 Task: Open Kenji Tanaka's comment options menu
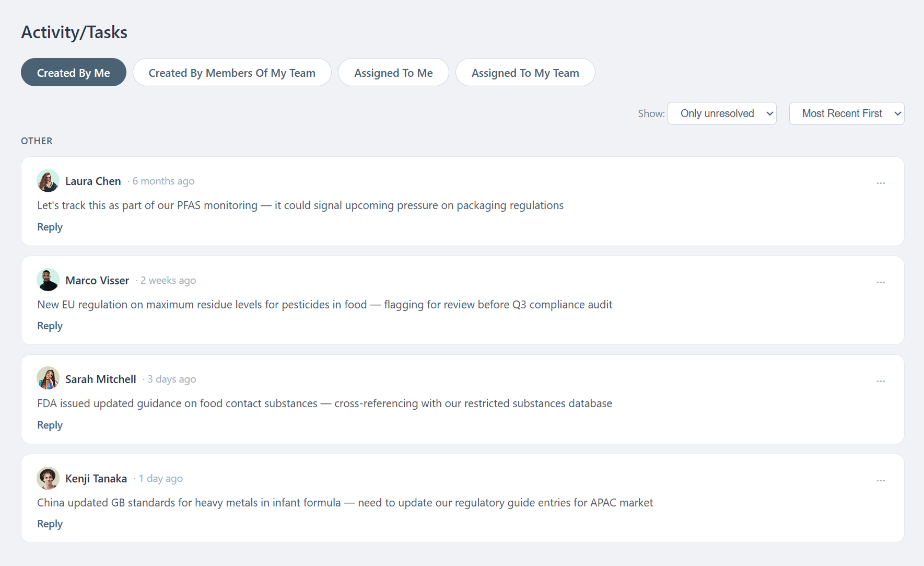(x=881, y=480)
